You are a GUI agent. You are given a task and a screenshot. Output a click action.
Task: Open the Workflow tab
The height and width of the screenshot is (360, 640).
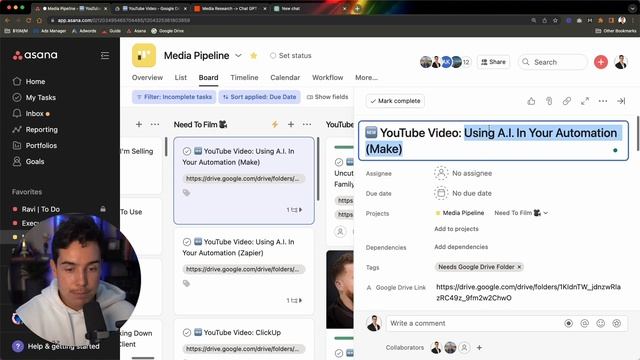pos(327,77)
